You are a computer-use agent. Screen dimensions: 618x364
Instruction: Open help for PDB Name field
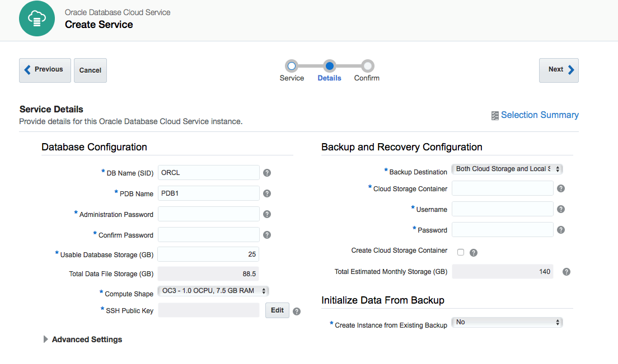click(x=267, y=193)
